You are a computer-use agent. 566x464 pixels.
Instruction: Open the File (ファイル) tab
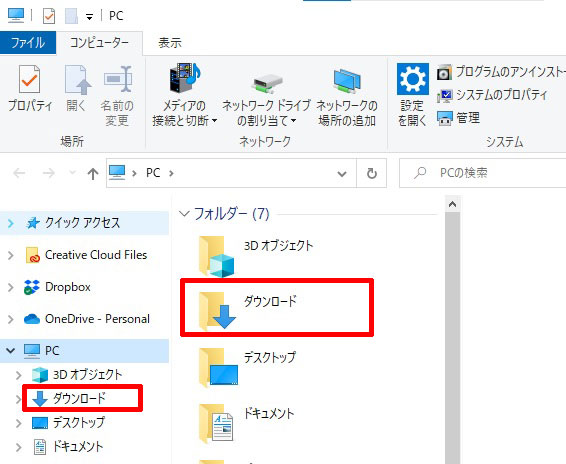[28, 43]
